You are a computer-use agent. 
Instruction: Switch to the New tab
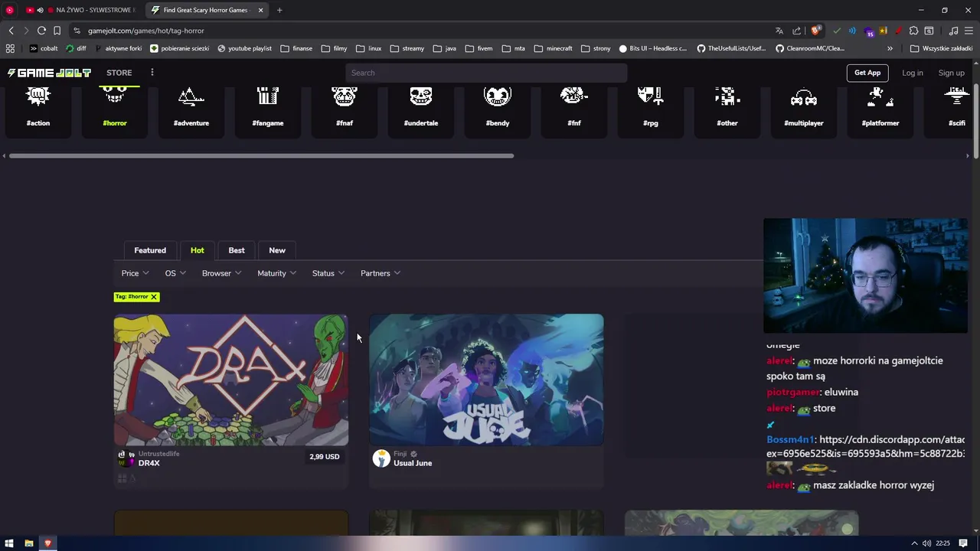pyautogui.click(x=277, y=250)
